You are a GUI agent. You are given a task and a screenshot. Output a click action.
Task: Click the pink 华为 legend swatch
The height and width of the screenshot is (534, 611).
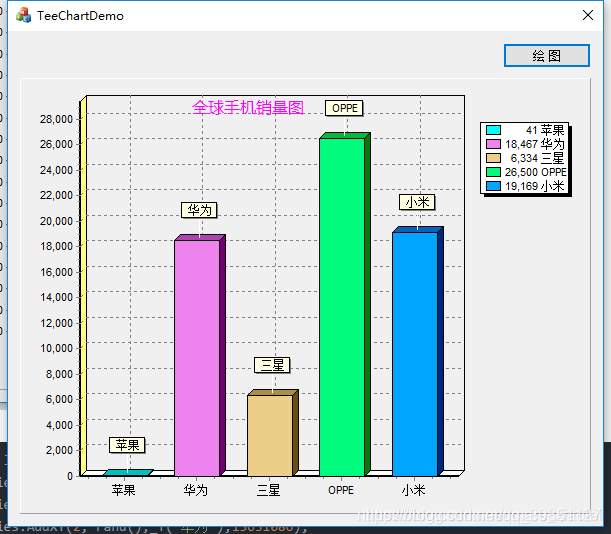coord(493,144)
